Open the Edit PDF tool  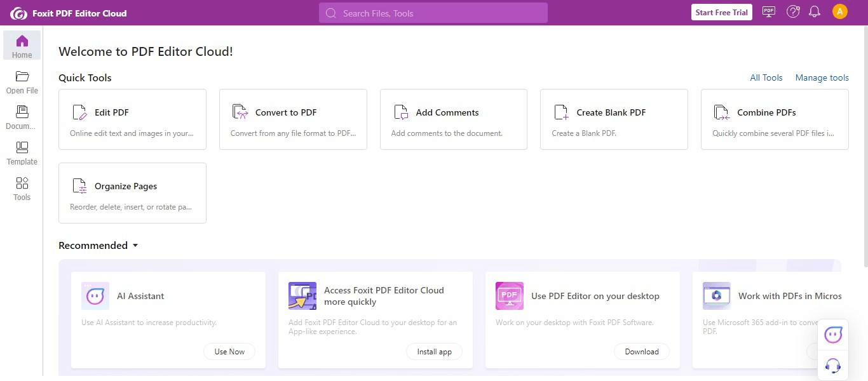tap(132, 119)
